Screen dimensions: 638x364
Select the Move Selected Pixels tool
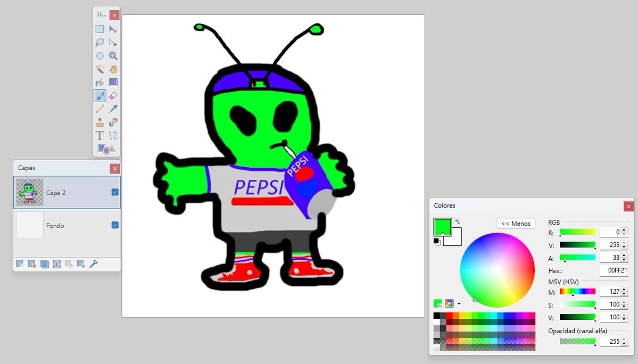pos(113,29)
